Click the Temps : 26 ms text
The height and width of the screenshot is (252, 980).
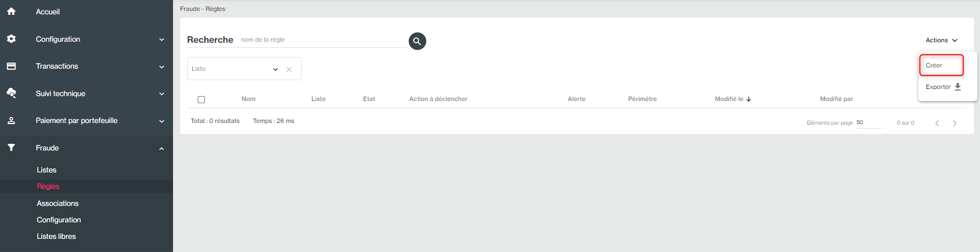click(x=274, y=121)
